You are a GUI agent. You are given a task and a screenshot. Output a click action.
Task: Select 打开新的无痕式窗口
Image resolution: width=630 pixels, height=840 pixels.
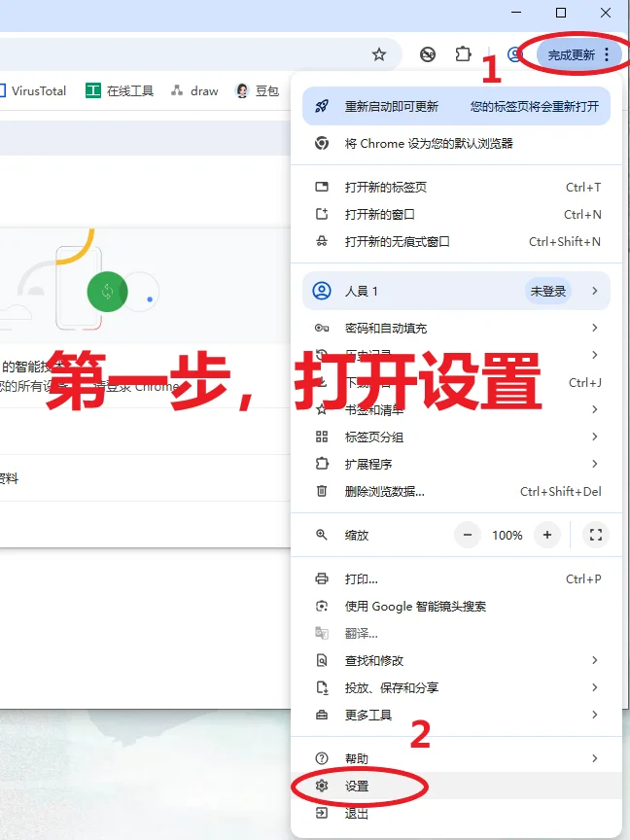pyautogui.click(x=456, y=242)
